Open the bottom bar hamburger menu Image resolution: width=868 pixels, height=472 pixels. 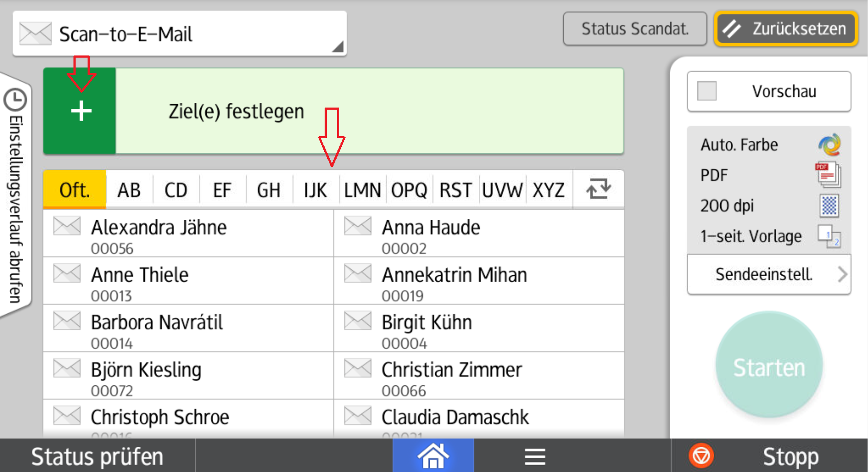coord(535,456)
